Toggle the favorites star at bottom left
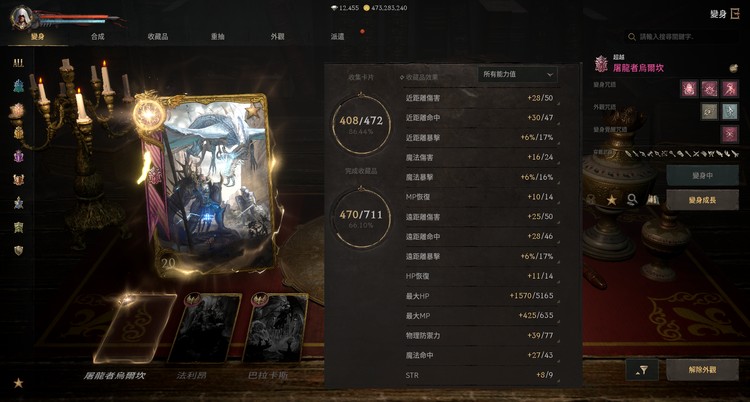 point(18,383)
